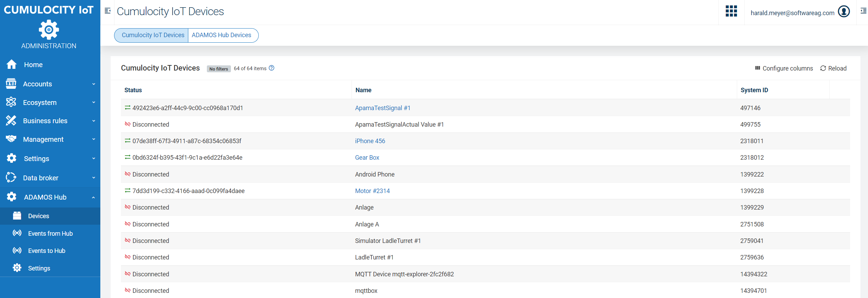Image resolution: width=868 pixels, height=298 pixels.
Task: Switch to ADAMOS Hub Devices tab
Action: (223, 35)
